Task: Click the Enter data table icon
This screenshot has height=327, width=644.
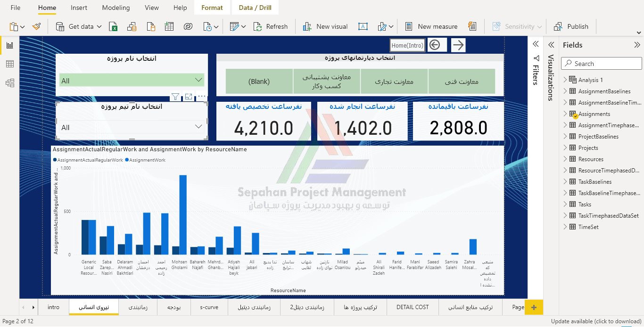Action: 169,26
